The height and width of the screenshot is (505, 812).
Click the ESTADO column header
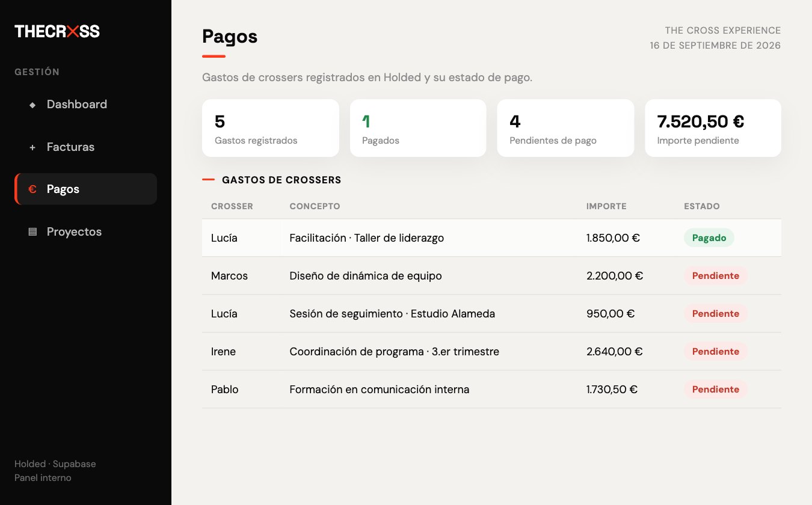[702, 206]
